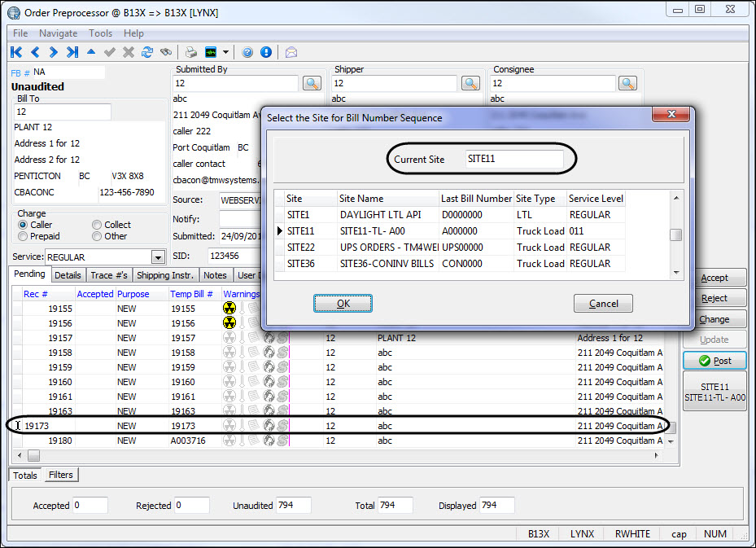Expand the Service dropdown
Viewport: 756px width, 548px height.
(x=158, y=257)
